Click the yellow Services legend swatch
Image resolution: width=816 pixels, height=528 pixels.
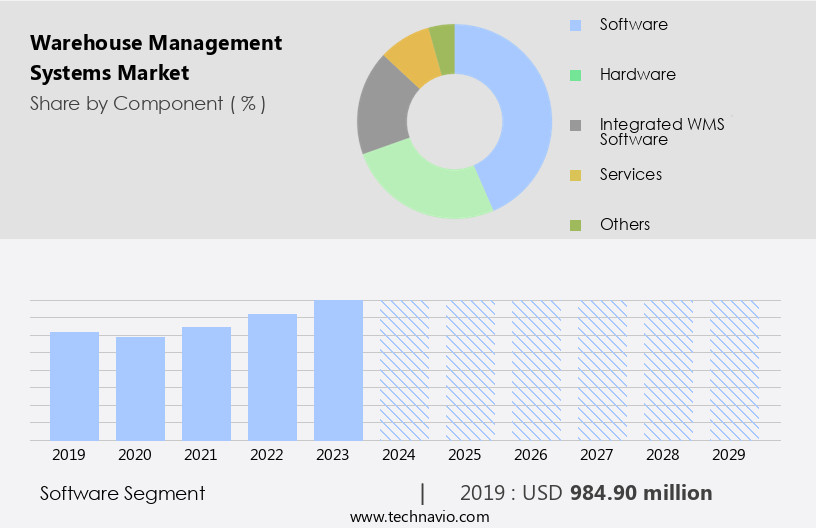pos(575,175)
